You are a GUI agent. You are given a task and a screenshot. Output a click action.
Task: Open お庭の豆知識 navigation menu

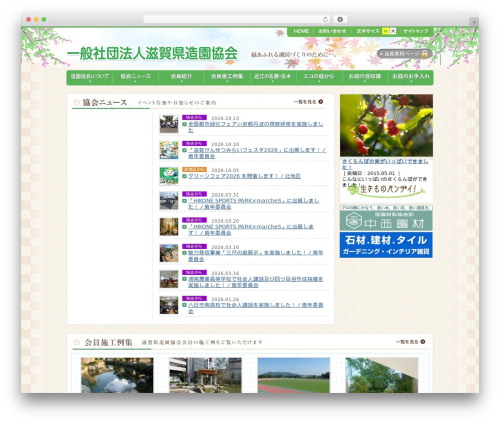pyautogui.click(x=365, y=77)
